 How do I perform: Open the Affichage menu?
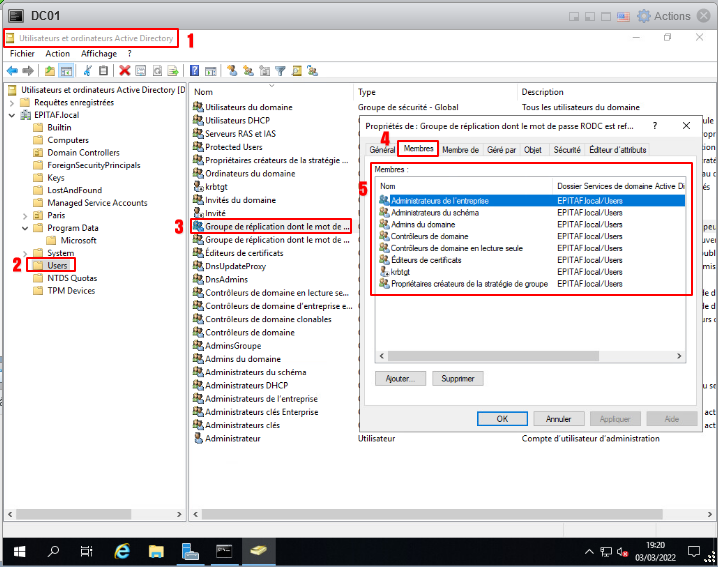tap(98, 53)
